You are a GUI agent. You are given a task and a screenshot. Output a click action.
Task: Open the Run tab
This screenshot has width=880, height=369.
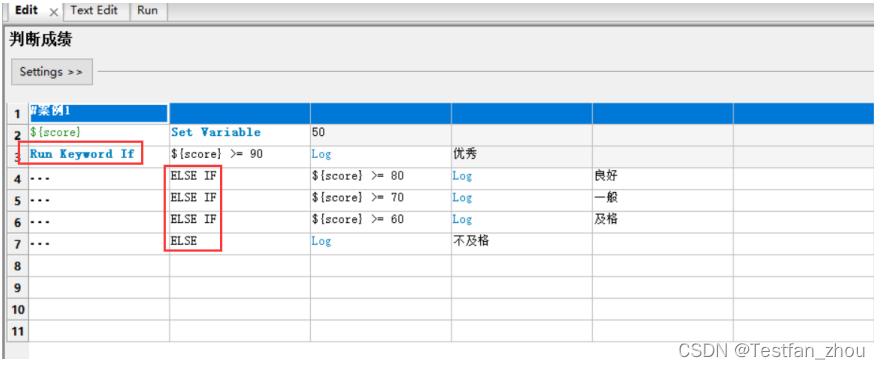tap(148, 11)
